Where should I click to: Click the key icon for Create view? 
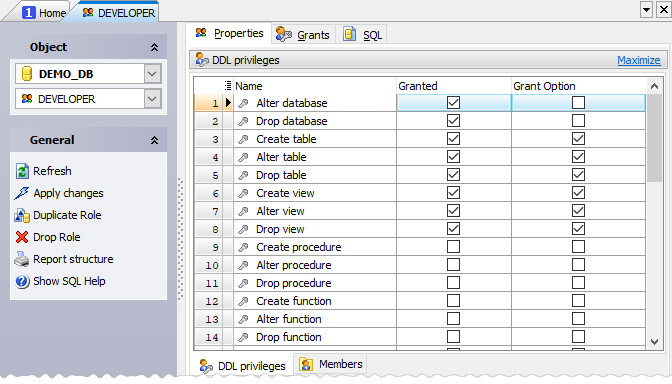click(x=243, y=193)
